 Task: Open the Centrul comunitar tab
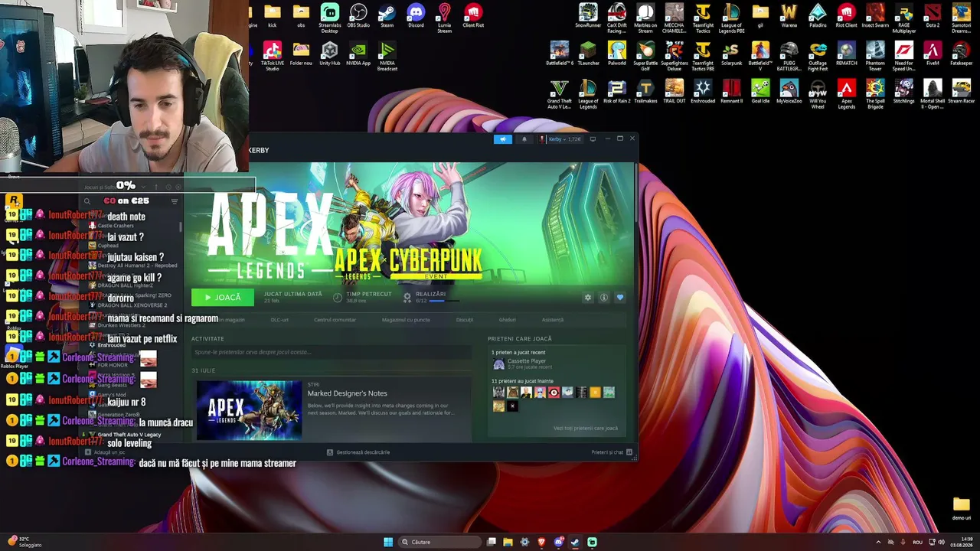335,320
